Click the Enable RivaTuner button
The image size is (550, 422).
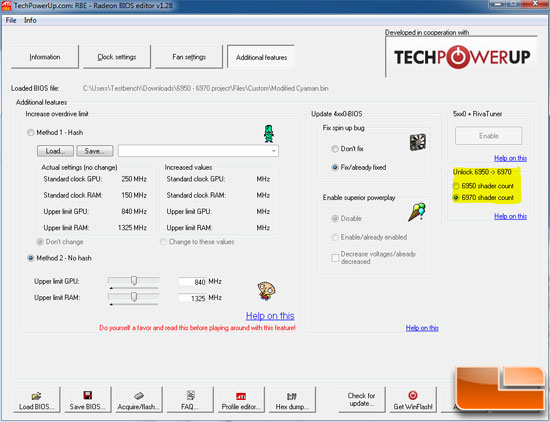(489, 136)
